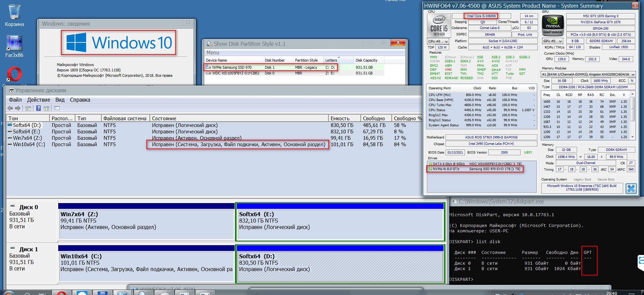
Task: Sort by the Том column header
Action: (28, 119)
